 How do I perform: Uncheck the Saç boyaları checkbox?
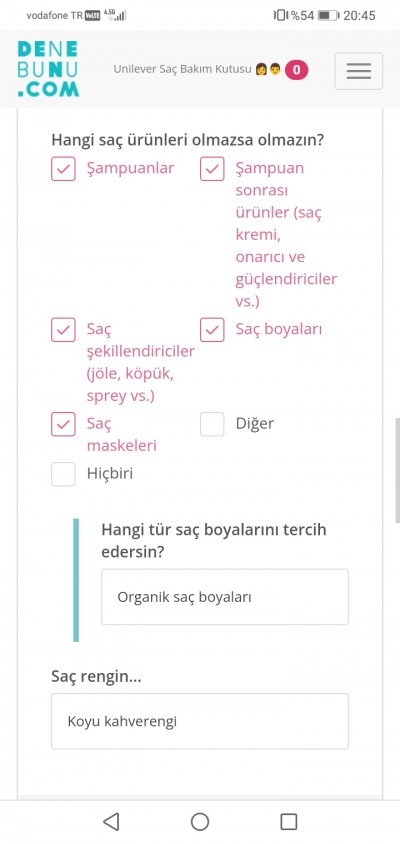click(x=212, y=330)
